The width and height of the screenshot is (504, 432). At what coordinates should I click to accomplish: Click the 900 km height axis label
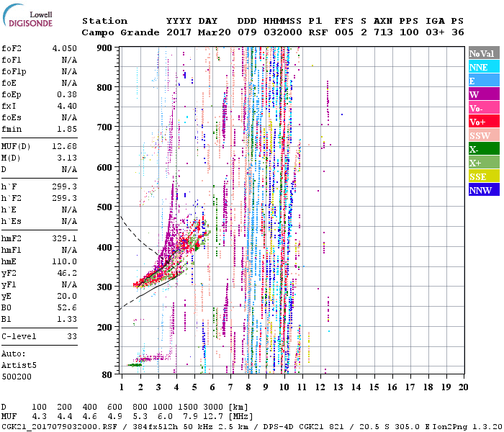[x=105, y=48]
